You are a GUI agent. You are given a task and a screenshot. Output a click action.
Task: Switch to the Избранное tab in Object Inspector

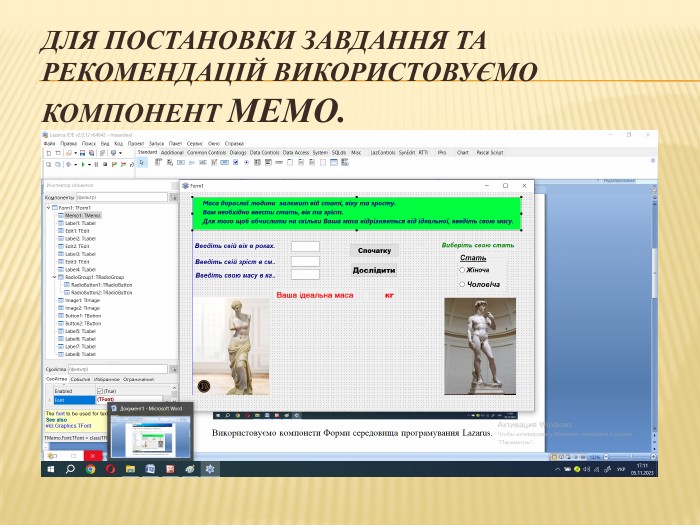[107, 379]
